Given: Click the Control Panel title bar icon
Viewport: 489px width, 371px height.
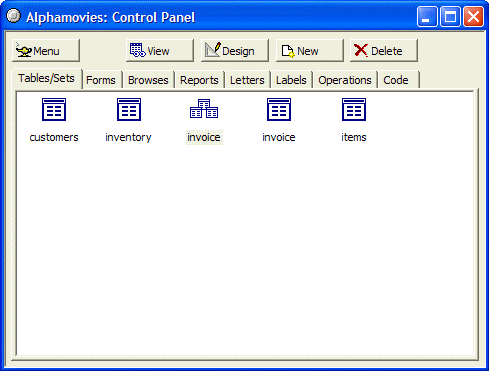Looking at the screenshot, I should [x=14, y=16].
